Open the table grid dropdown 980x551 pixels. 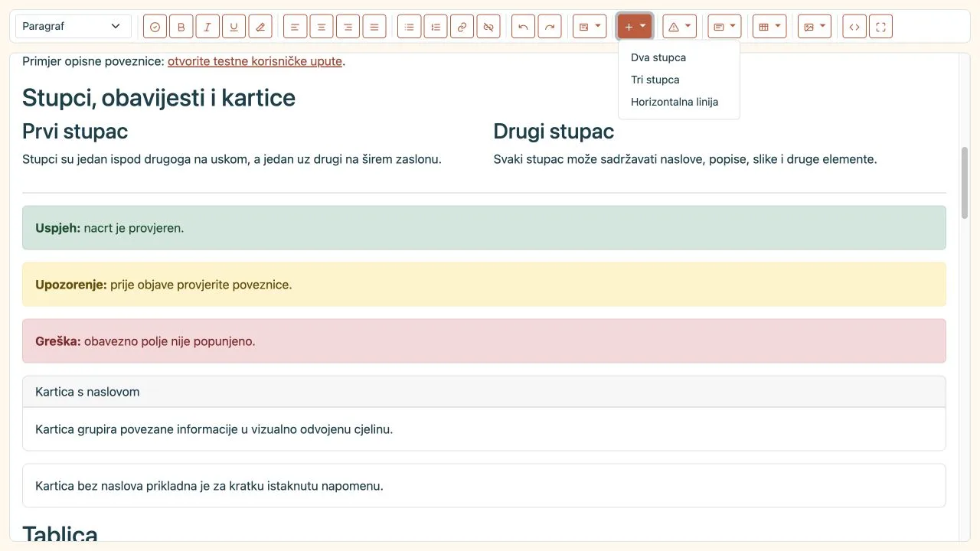[770, 27]
